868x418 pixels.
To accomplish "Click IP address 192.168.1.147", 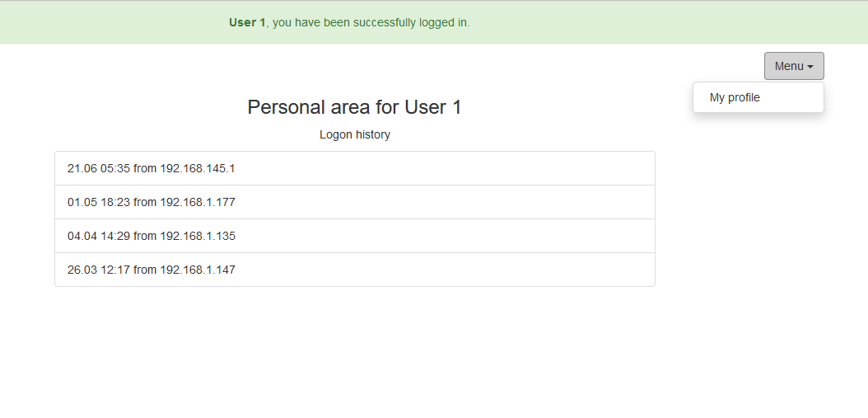I will pyautogui.click(x=198, y=270).
